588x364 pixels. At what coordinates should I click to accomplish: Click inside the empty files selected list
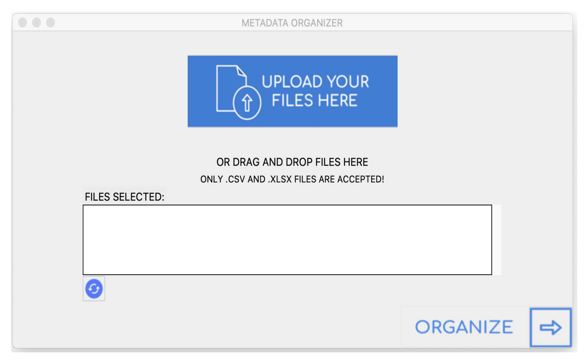287,240
